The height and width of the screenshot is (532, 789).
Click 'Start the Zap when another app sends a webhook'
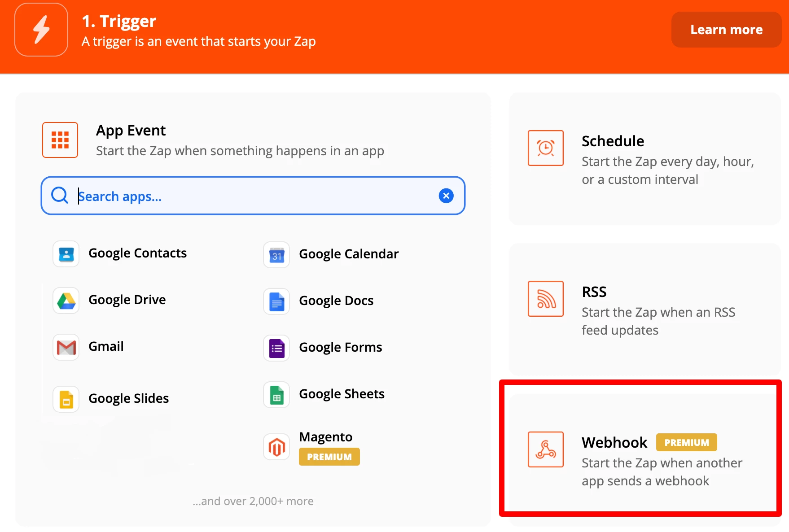[662, 472]
